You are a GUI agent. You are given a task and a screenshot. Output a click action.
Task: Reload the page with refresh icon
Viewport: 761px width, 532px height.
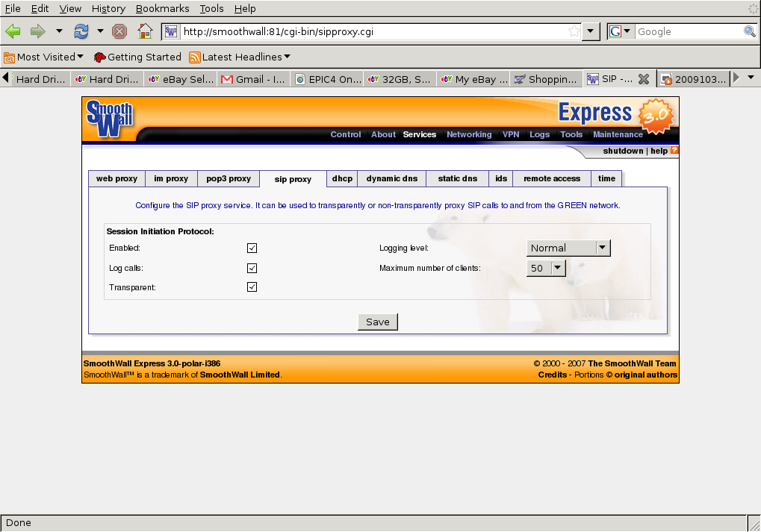81,31
